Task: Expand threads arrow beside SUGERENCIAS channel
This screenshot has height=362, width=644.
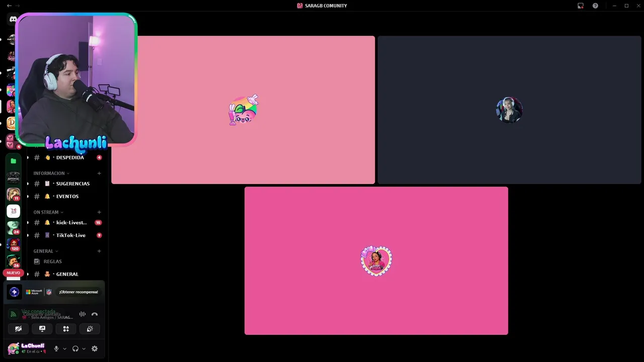Action: point(28,184)
